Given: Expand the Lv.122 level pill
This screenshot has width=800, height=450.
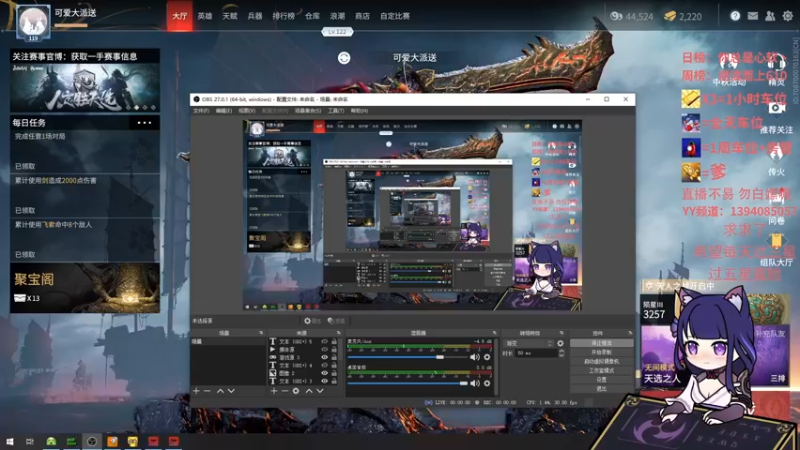Looking at the screenshot, I should (x=337, y=32).
